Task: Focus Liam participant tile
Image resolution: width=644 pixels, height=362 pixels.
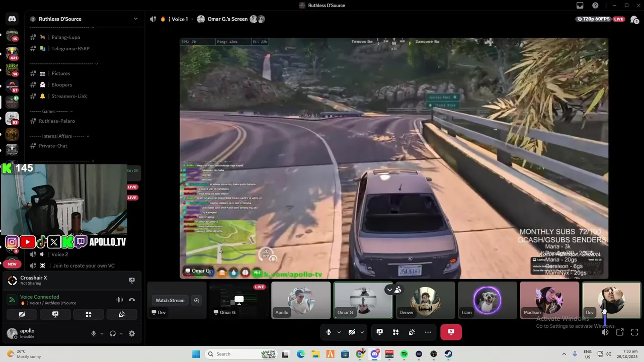Action: point(487,300)
